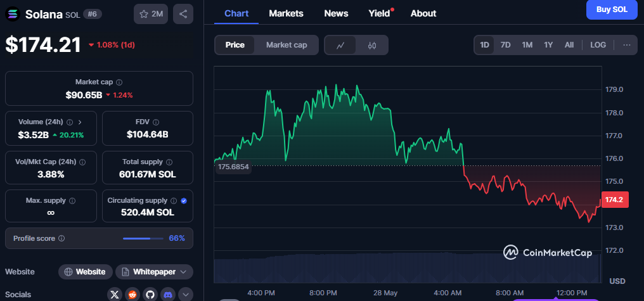Image resolution: width=644 pixels, height=301 pixels.
Task: Switch to line chart view icon
Action: (340, 45)
